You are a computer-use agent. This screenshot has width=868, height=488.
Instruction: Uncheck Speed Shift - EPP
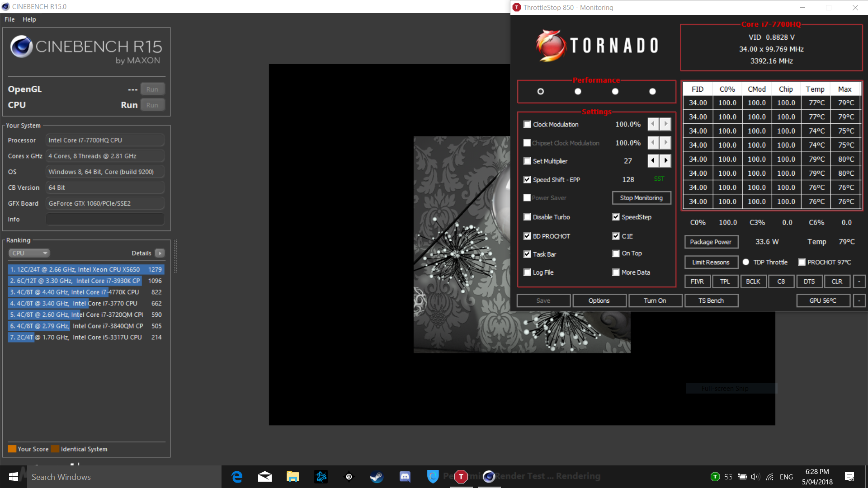point(527,179)
